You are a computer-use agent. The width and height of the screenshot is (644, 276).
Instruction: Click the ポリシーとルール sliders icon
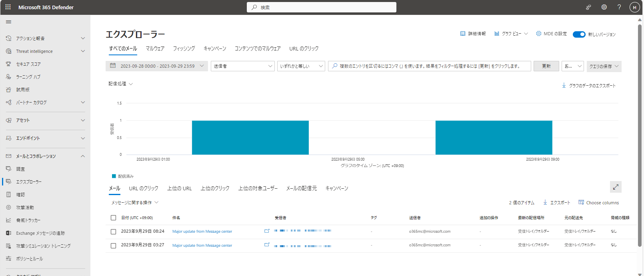click(x=8, y=259)
